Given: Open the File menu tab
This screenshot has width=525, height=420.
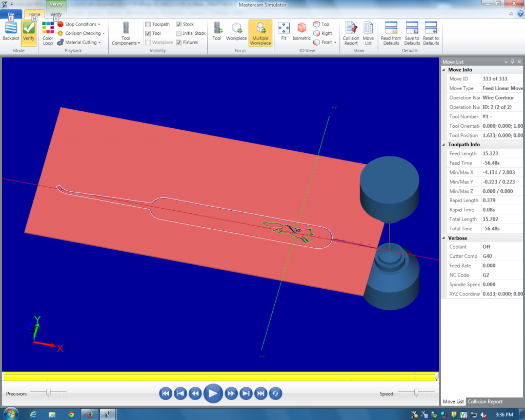Looking at the screenshot, I should click(11, 14).
